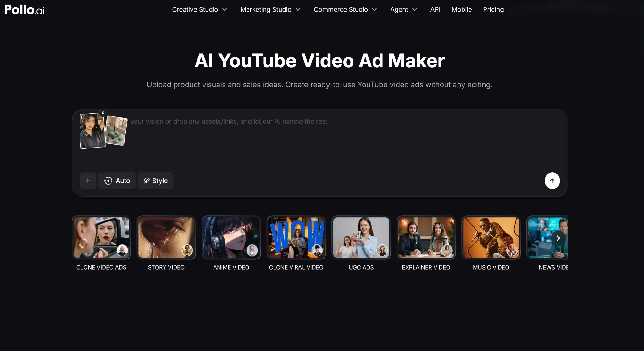The image size is (644, 351).
Task: Expand the Commerce Studio menu
Action: [345, 10]
